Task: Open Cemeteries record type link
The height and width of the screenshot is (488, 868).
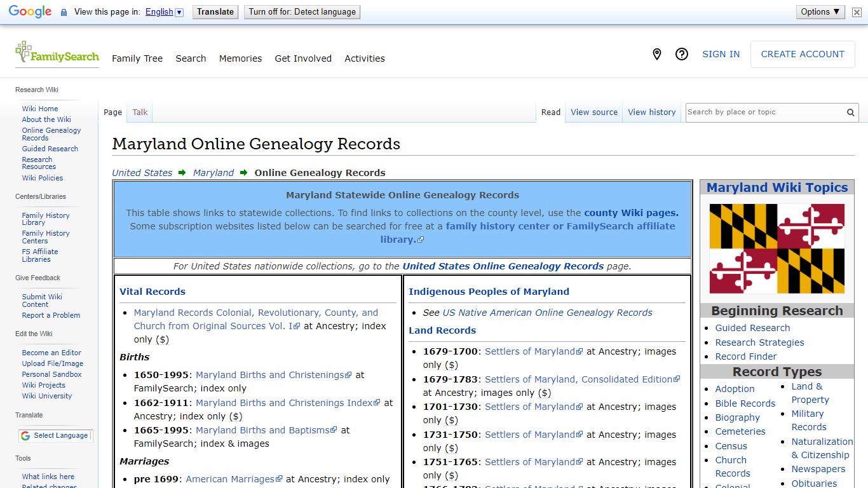Action: [740, 431]
